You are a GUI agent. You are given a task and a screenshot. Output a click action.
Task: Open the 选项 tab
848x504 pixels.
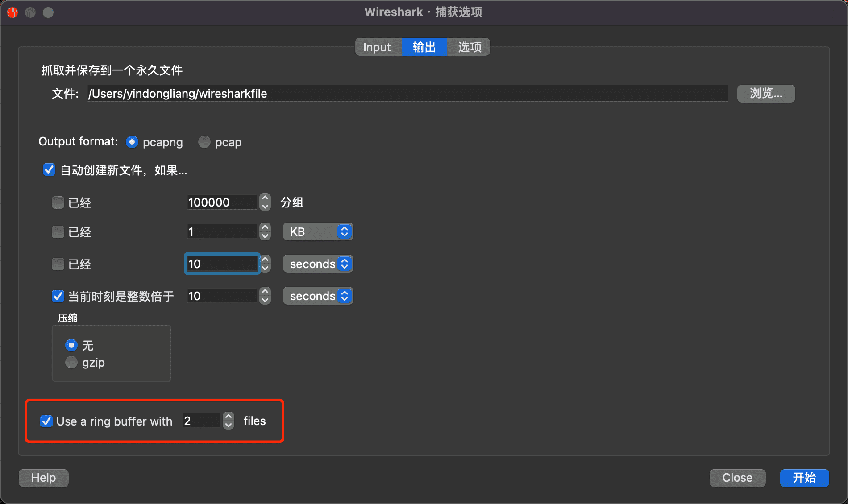coord(469,47)
